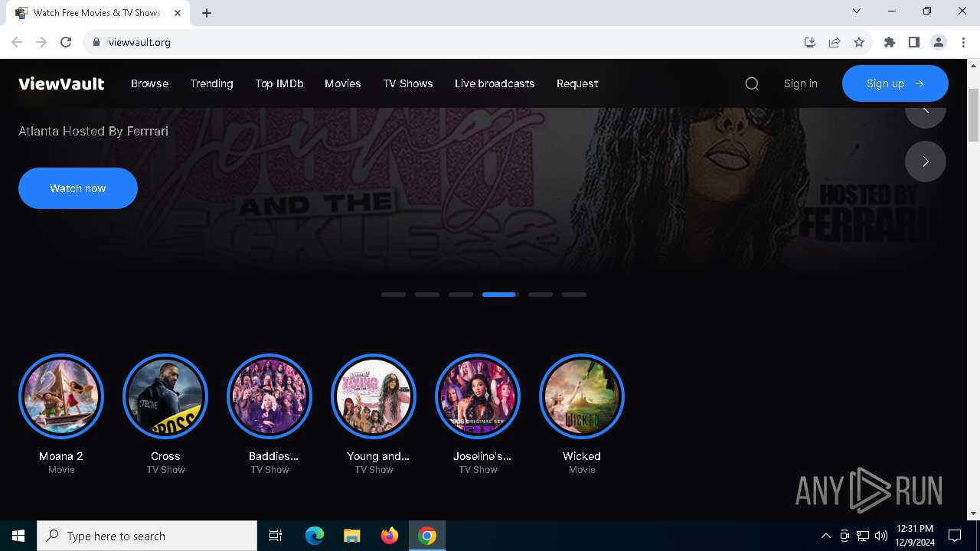Click the Watch now button
The width and height of the screenshot is (980, 551).
(78, 188)
